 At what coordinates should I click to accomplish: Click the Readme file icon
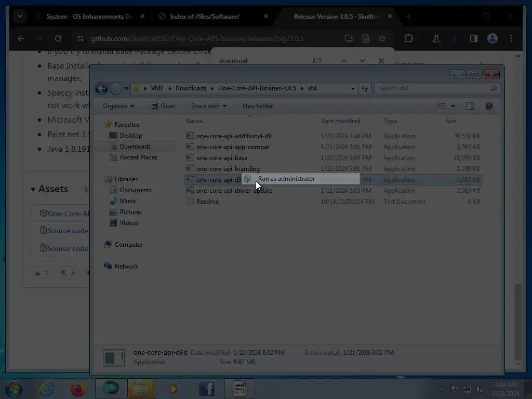pyautogui.click(x=190, y=202)
